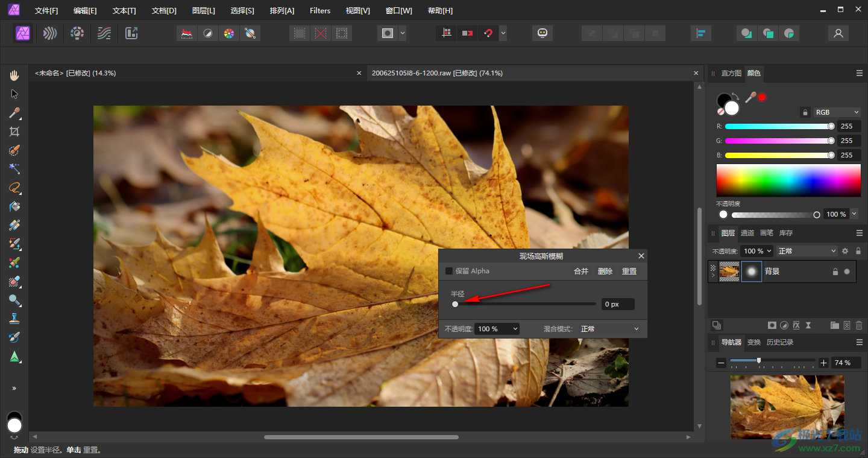The image size is (868, 458).
Task: Click the 半径 px value field
Action: [617, 304]
